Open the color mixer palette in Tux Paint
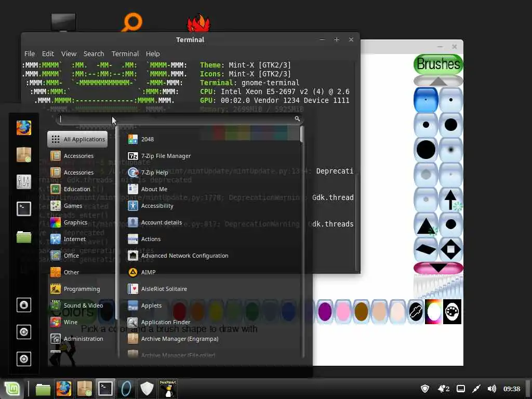This screenshot has width=532, height=399. 452,312
